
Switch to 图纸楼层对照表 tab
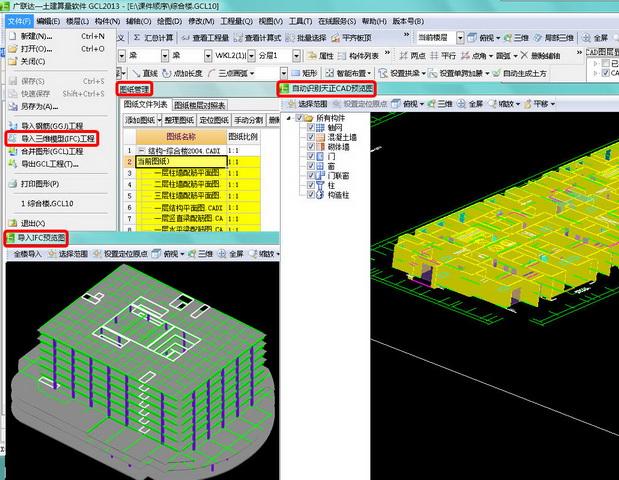pos(200,105)
